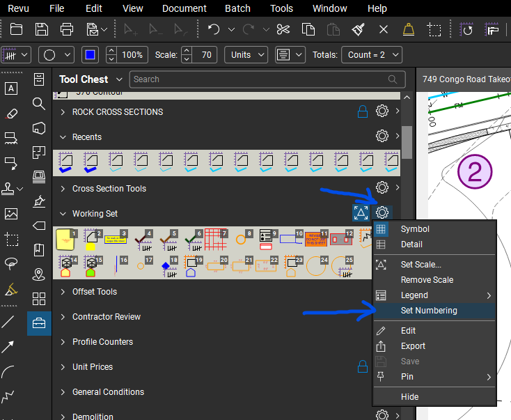Expand the Profile Counters set
The image size is (511, 420).
point(63,342)
